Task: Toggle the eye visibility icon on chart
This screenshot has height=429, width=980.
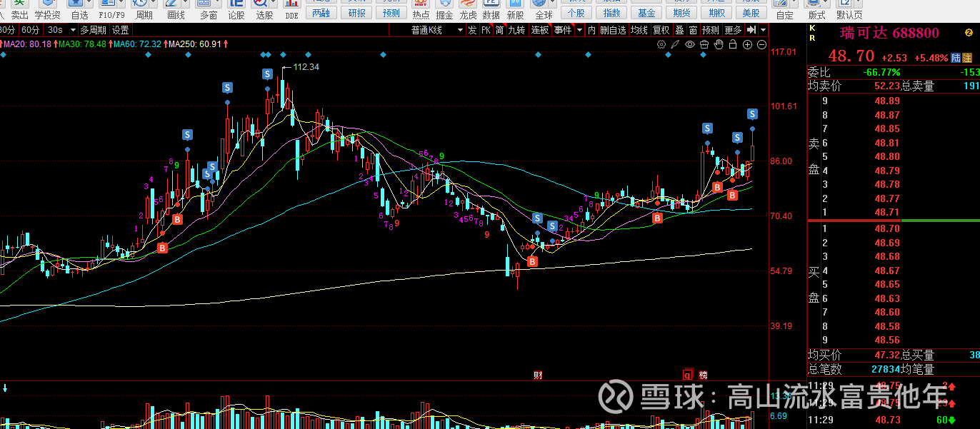Action: [689, 44]
